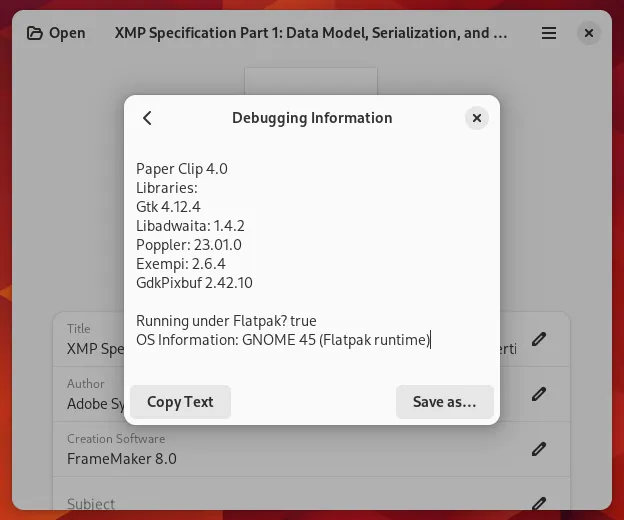
Task: Click the pencil icon beside Author
Action: click(539, 394)
